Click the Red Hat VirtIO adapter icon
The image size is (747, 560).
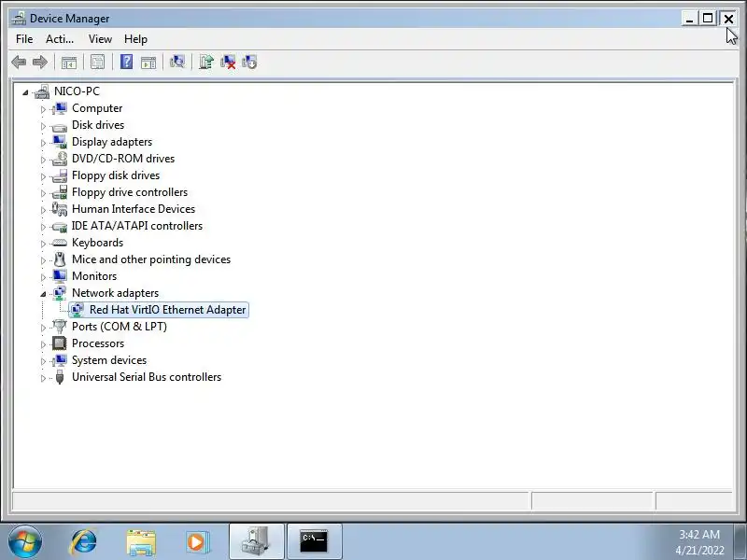[78, 310]
